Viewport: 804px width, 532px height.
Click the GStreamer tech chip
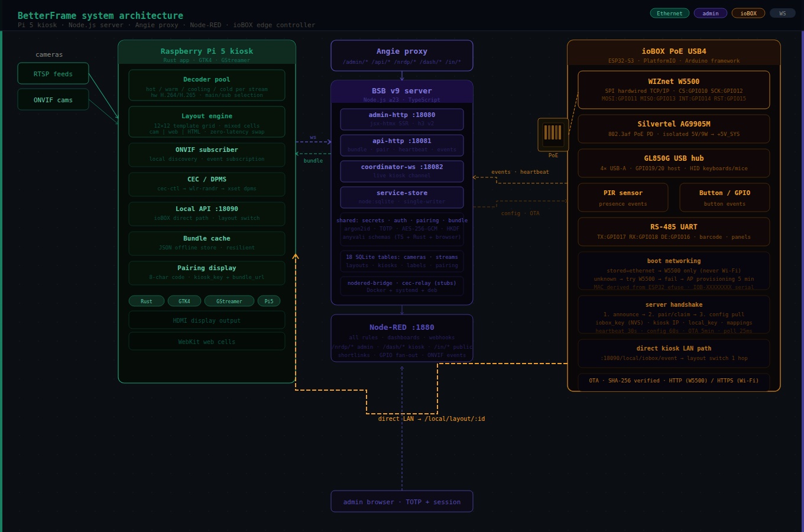[x=229, y=301]
